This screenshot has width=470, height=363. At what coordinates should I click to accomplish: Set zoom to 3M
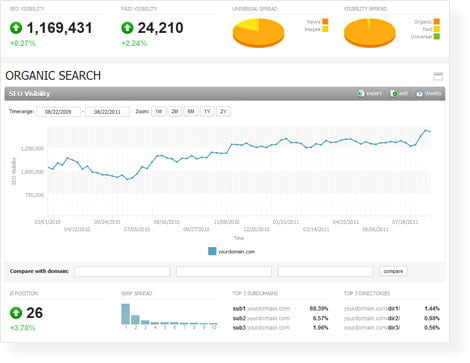175,111
